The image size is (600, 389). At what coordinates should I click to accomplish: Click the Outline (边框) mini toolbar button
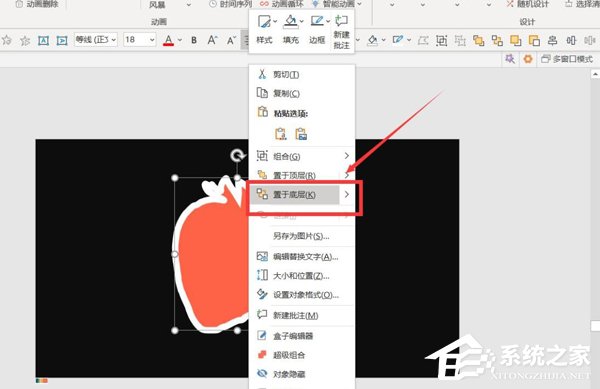[317, 29]
